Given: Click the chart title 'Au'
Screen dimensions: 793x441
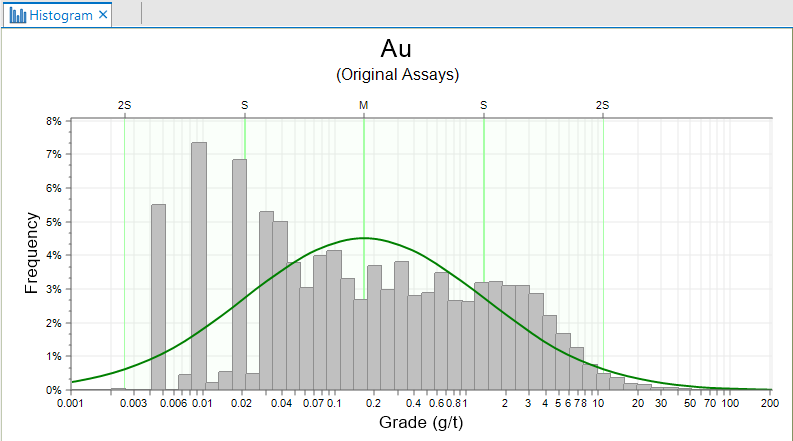Looking at the screenshot, I should pyautogui.click(x=396, y=49).
